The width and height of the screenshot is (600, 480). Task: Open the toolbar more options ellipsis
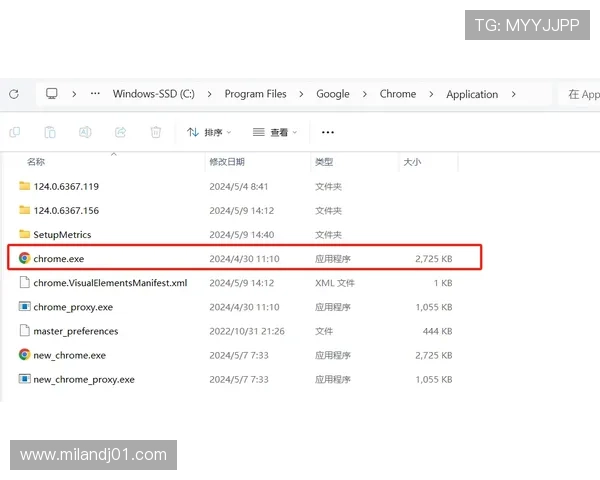point(328,132)
